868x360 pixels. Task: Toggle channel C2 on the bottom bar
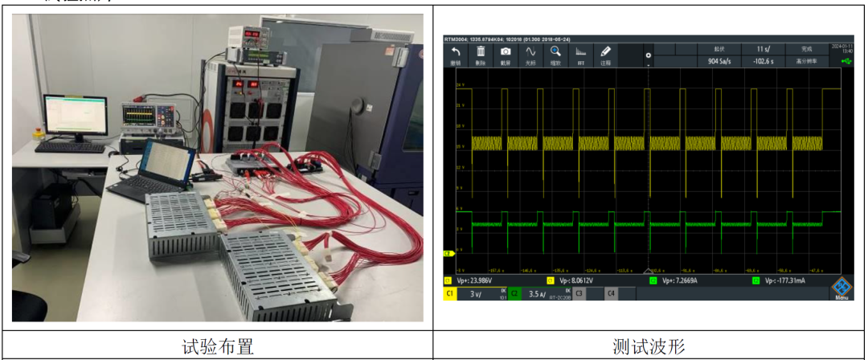pos(514,294)
